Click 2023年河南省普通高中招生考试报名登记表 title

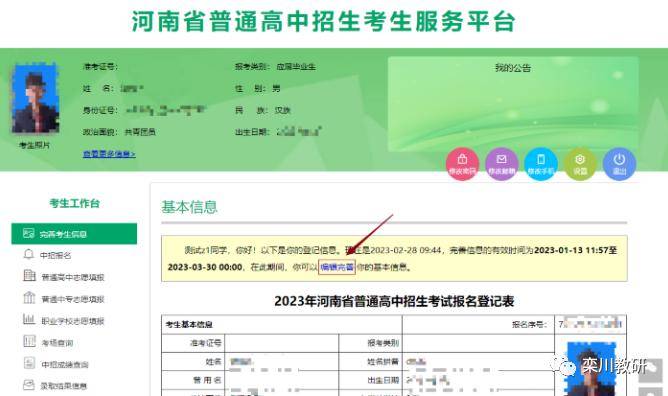pyautogui.click(x=394, y=301)
